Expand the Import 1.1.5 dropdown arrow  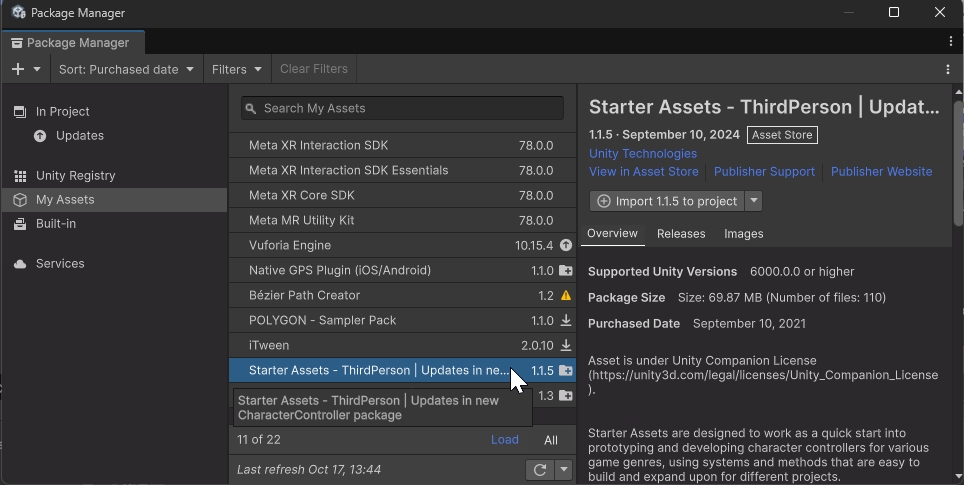pyautogui.click(x=754, y=201)
